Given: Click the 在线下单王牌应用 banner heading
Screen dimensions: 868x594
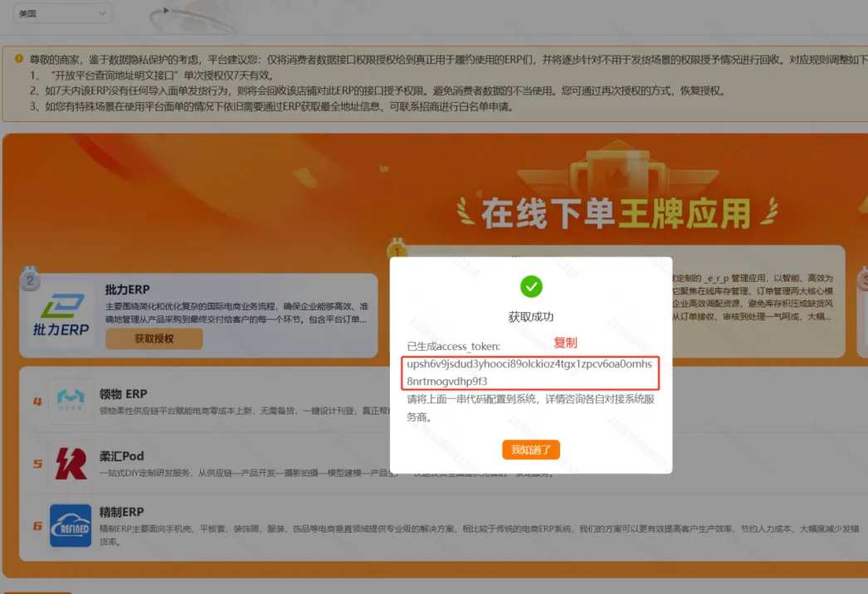Looking at the screenshot, I should [616, 213].
